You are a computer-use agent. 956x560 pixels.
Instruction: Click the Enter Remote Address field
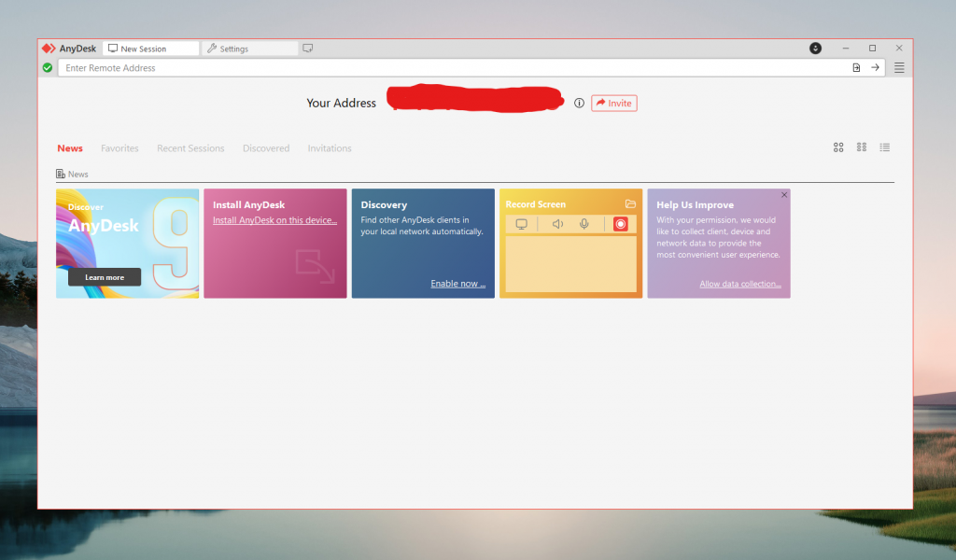tap(448, 68)
